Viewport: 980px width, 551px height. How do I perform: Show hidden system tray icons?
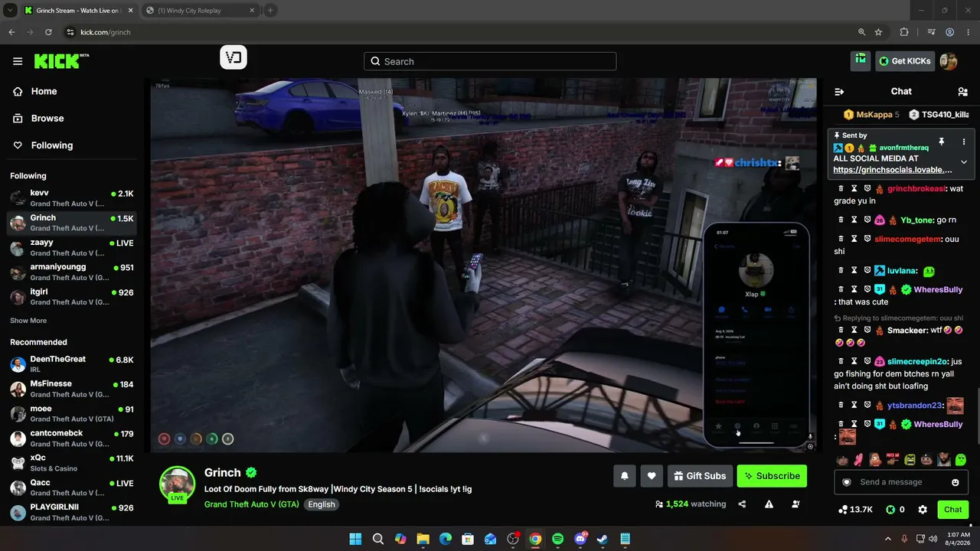point(888,540)
